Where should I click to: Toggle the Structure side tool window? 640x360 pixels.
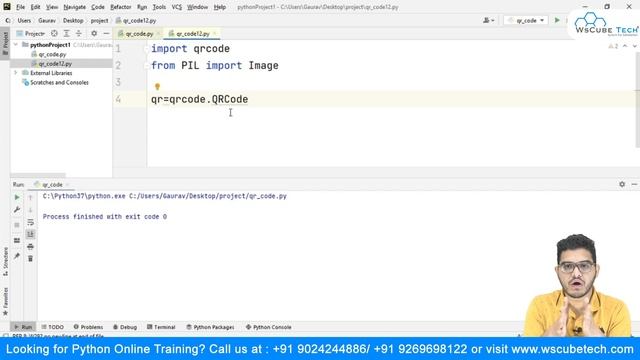point(5,261)
